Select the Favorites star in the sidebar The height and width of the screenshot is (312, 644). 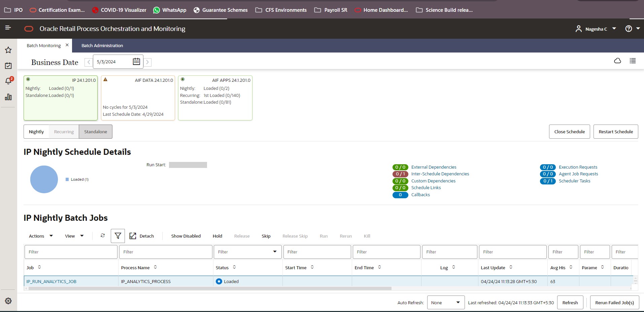8,50
